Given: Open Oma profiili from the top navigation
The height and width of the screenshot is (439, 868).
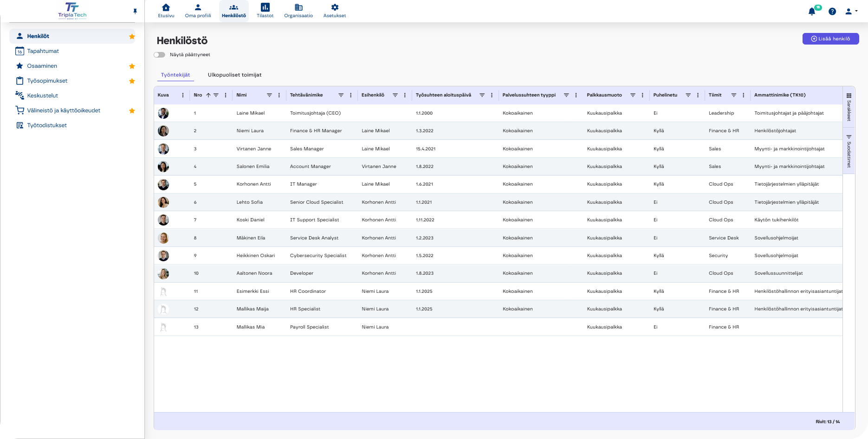Looking at the screenshot, I should coord(198,11).
